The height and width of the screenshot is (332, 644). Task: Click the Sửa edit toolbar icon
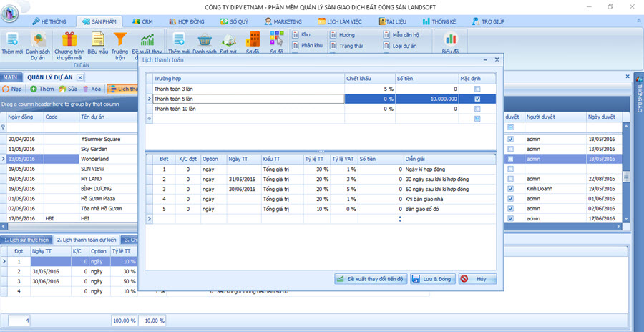(x=63, y=89)
